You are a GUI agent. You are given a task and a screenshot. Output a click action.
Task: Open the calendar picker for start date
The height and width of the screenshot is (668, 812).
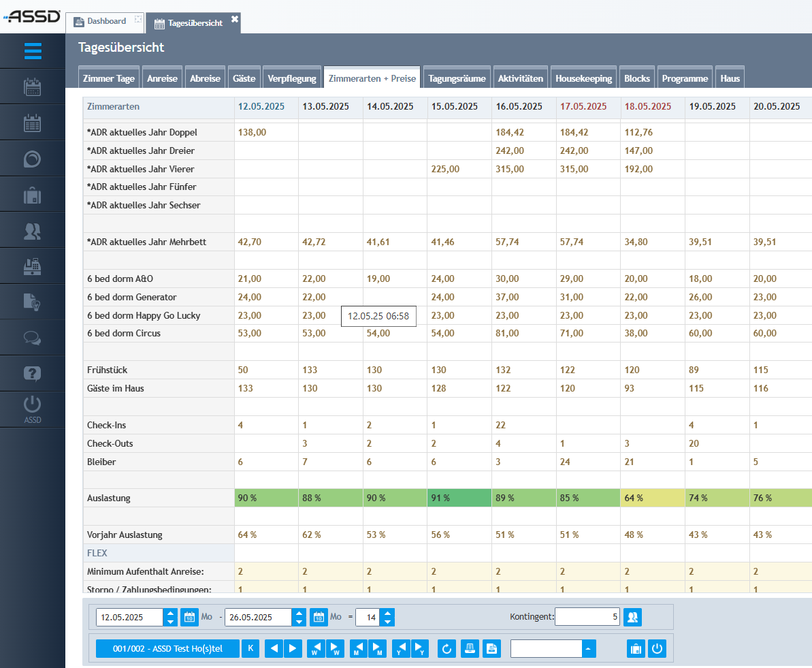[189, 618]
